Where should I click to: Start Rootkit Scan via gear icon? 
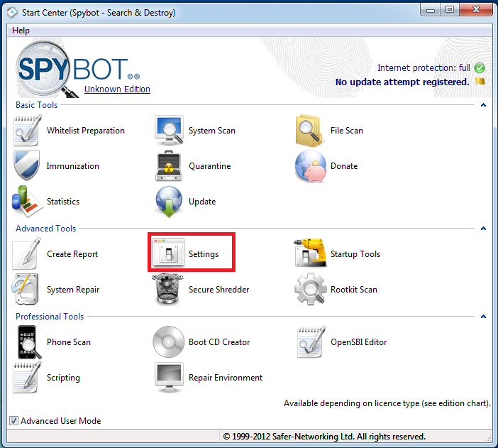[x=310, y=290]
